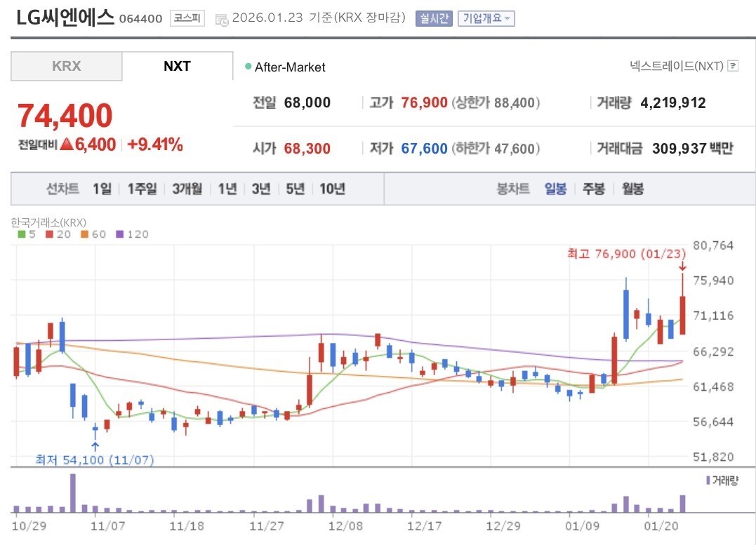Click the 코스피 market badge
This screenshot has width=756, height=545.
[187, 18]
